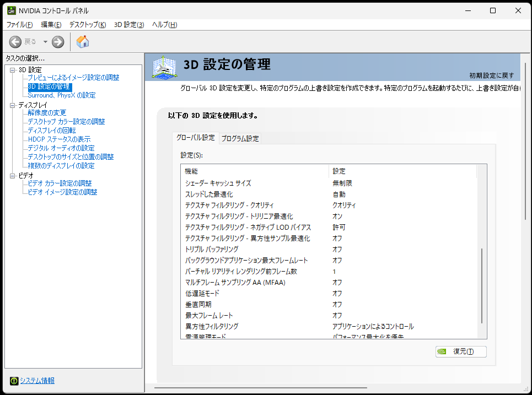Image resolution: width=532 pixels, height=395 pixels.
Task: Select テクスチャ フィルタリング - トリリニア最適化 row
Action: pos(329,217)
